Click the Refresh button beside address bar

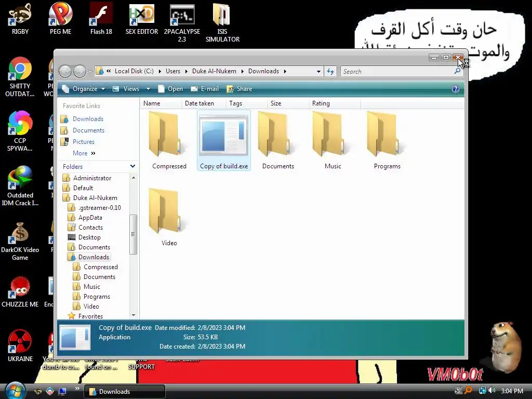coord(330,71)
